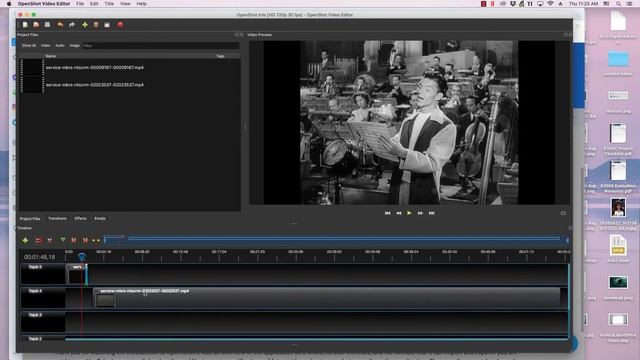Screen dimensions: 640x360
Task: Click the untitled folder on desktop
Action: point(618,63)
